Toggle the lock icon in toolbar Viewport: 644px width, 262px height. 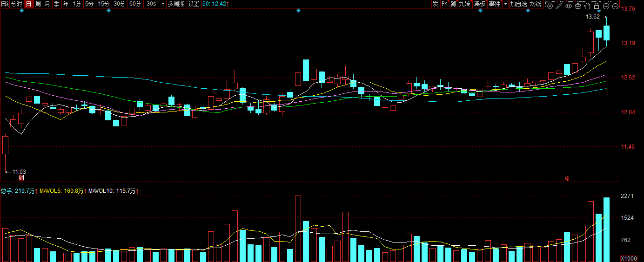click(x=597, y=6)
